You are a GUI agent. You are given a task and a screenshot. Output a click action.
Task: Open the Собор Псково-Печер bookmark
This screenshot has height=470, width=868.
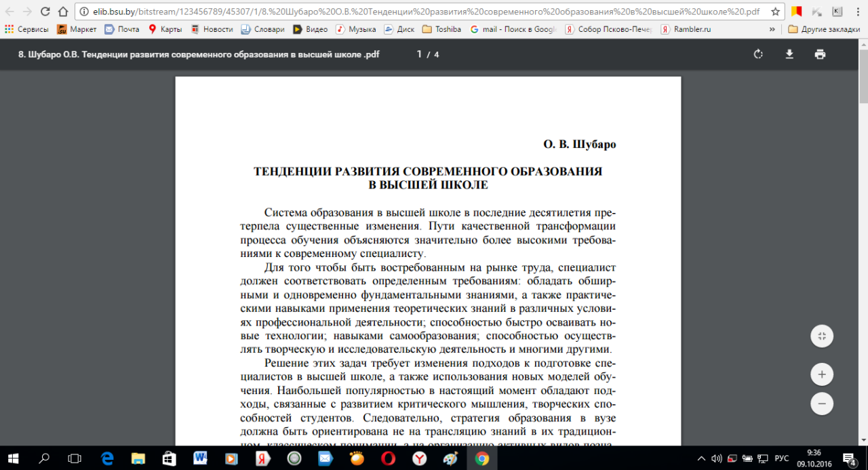[609, 29]
